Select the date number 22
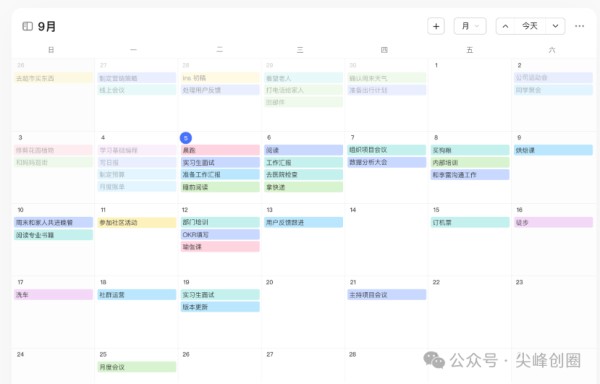Viewport: 600px width, 384px height. point(436,282)
